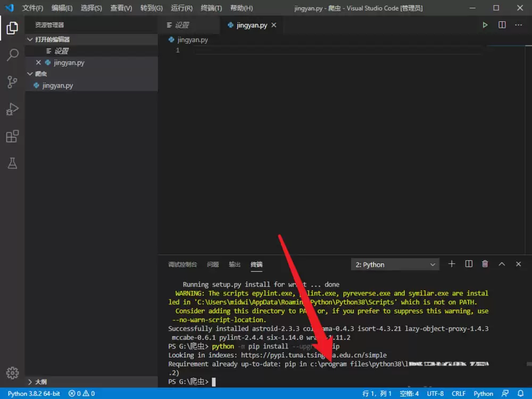Run jingyan.py with the play icon
The width and height of the screenshot is (532, 399).
point(485,24)
